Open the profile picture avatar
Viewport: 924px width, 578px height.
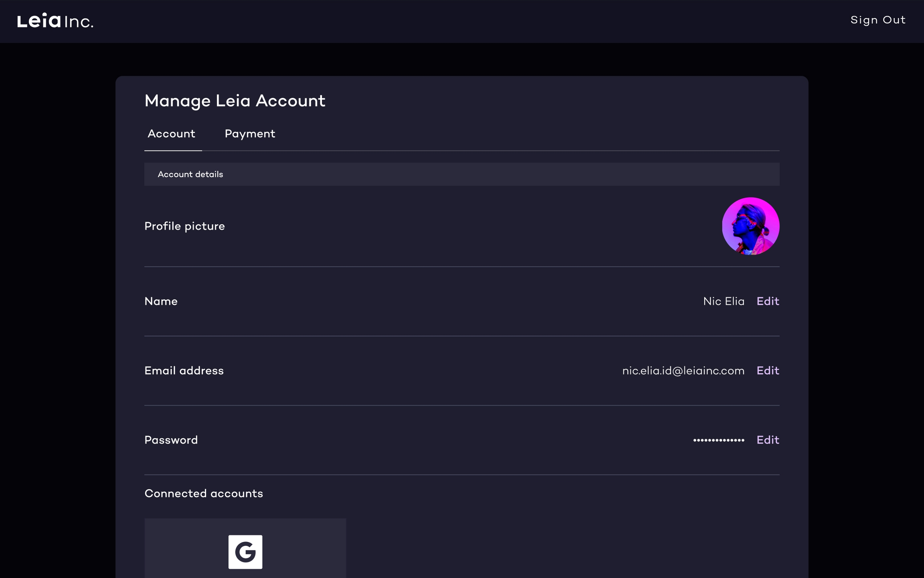coord(750,226)
